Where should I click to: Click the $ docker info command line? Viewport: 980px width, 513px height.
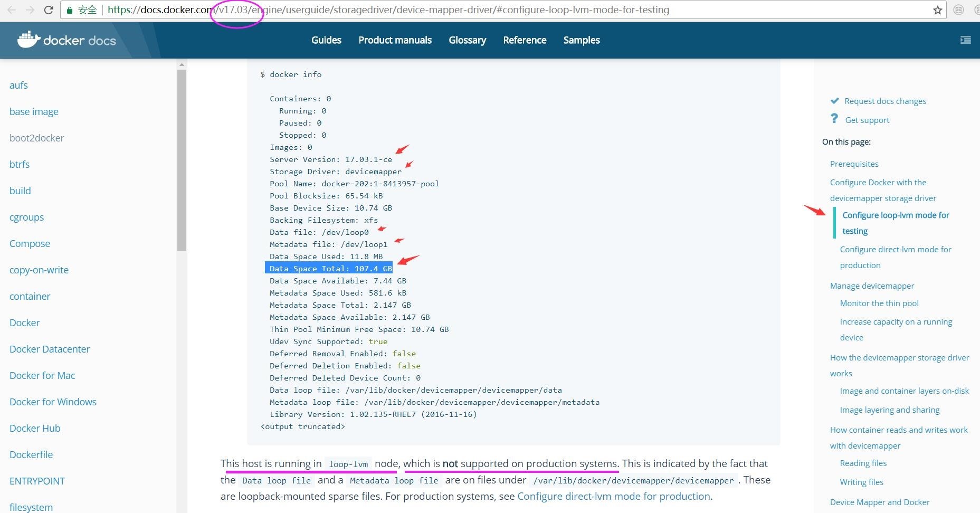(291, 74)
